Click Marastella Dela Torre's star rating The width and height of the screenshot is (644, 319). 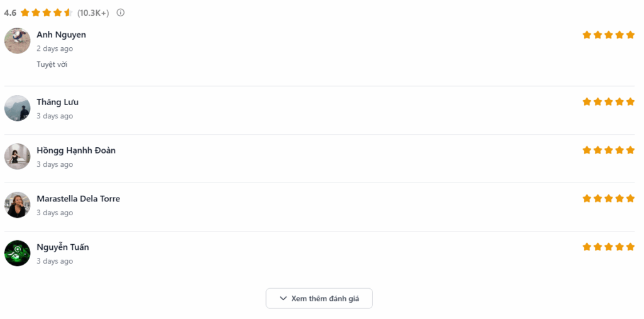[608, 198]
